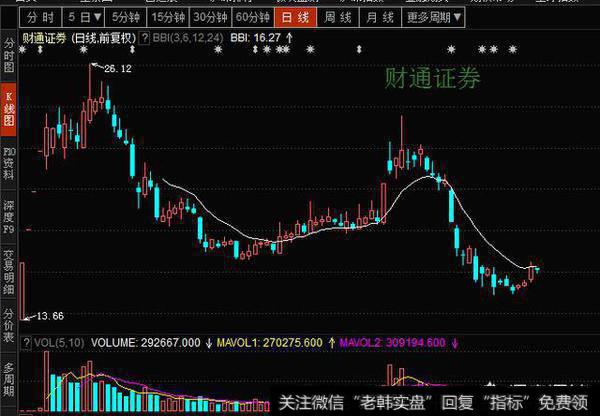The image size is (600, 416).
Task: Expand the 更多周期 dropdown
Action: pyautogui.click(x=434, y=17)
